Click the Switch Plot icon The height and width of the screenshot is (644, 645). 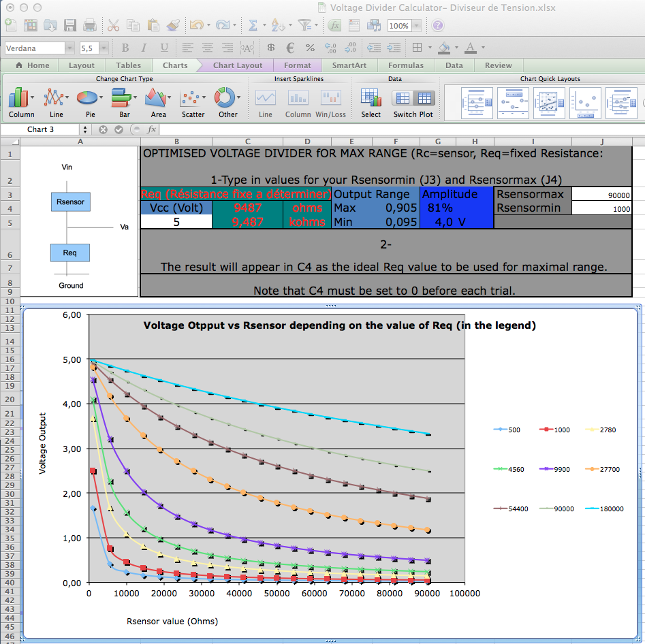tap(413, 99)
